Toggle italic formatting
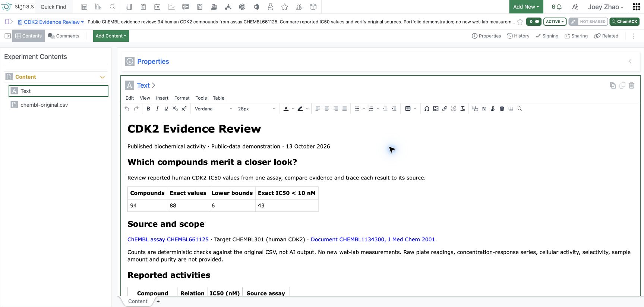 click(x=157, y=109)
